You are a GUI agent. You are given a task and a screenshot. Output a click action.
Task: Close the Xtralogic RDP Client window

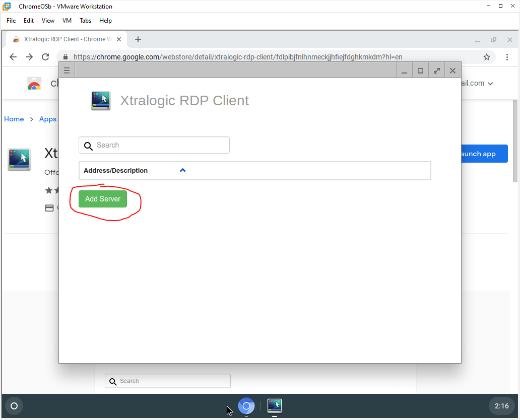(x=452, y=71)
